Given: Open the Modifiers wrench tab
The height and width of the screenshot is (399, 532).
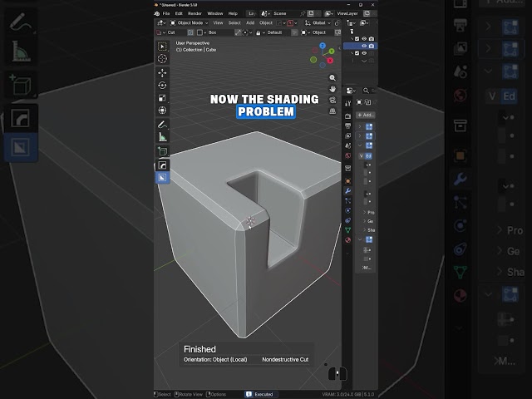Looking at the screenshot, I should 347,191.
